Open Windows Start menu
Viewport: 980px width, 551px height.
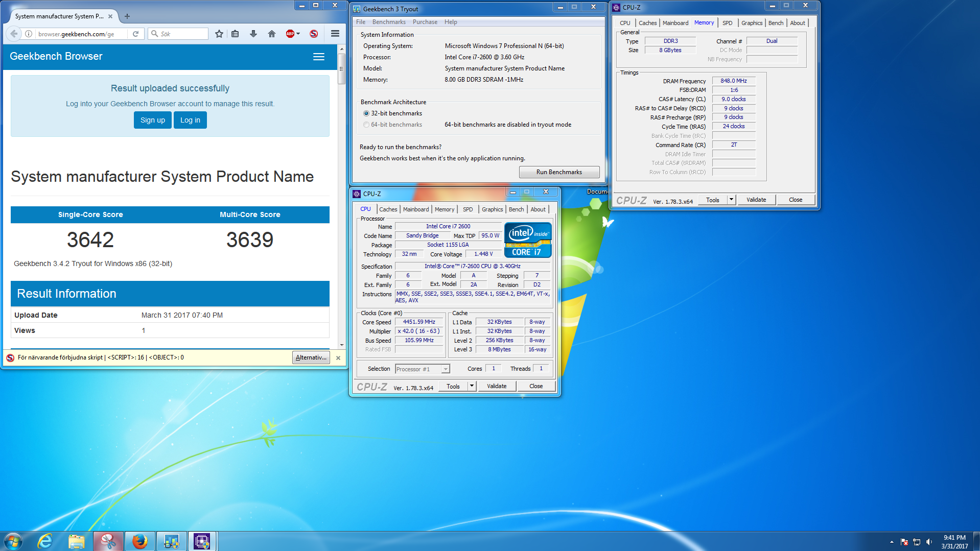13,541
